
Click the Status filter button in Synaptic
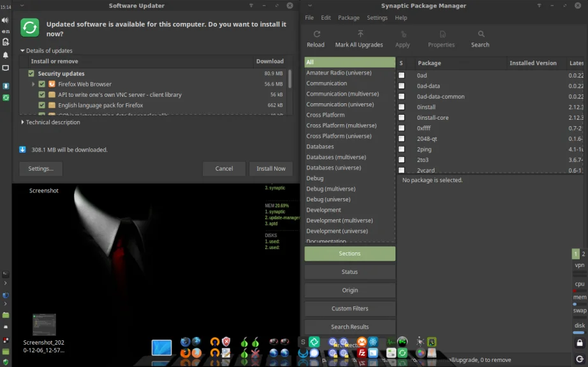pyautogui.click(x=349, y=271)
